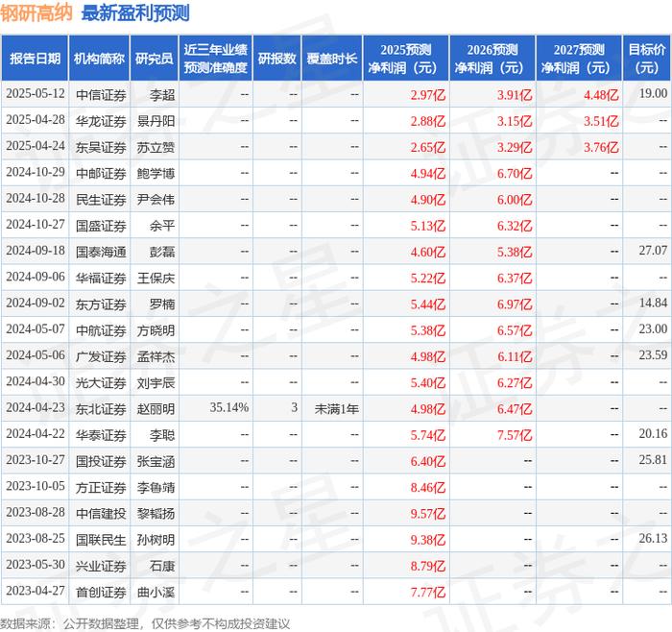Select the 华福证券 institution cell

point(101,278)
